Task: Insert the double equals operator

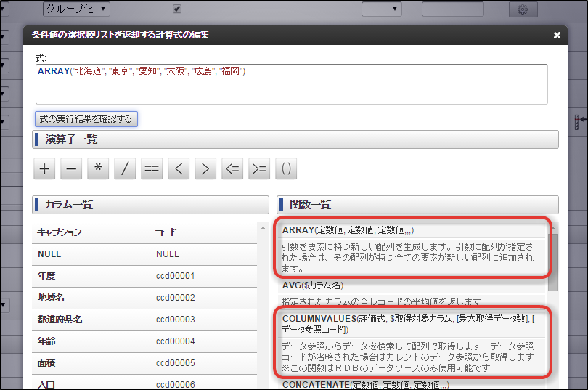Action: [x=152, y=168]
